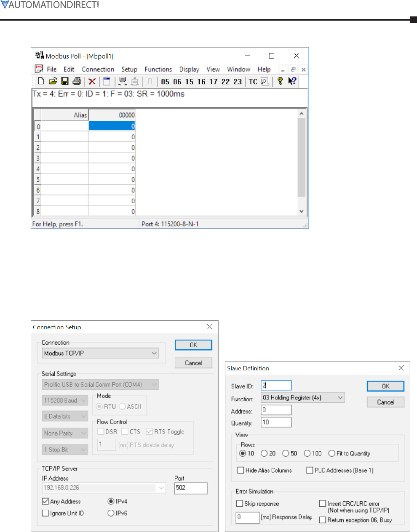This screenshot has width=417, height=532.
Task: Restore the inner Mbpoll1 child window
Action: (x=293, y=69)
